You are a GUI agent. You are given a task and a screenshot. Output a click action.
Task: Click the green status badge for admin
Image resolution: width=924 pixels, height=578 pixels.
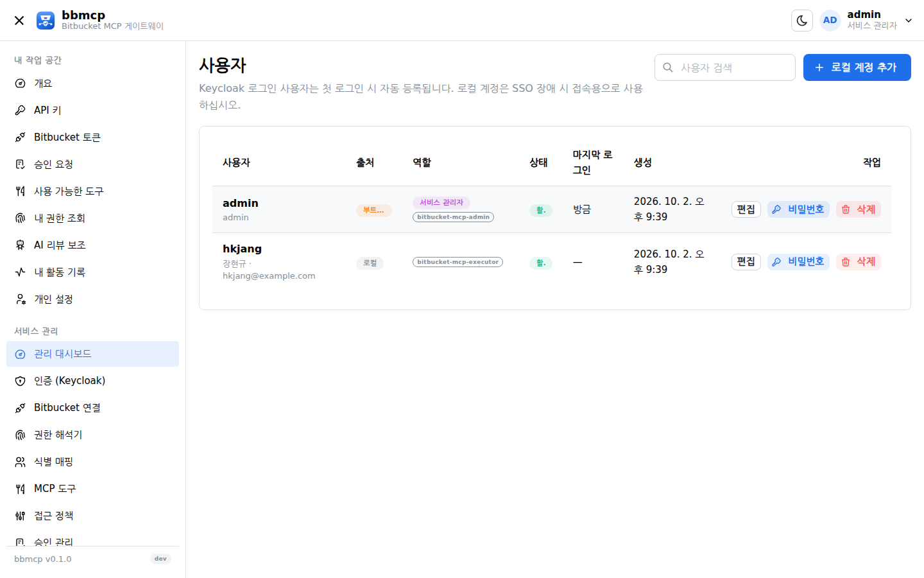pos(540,210)
